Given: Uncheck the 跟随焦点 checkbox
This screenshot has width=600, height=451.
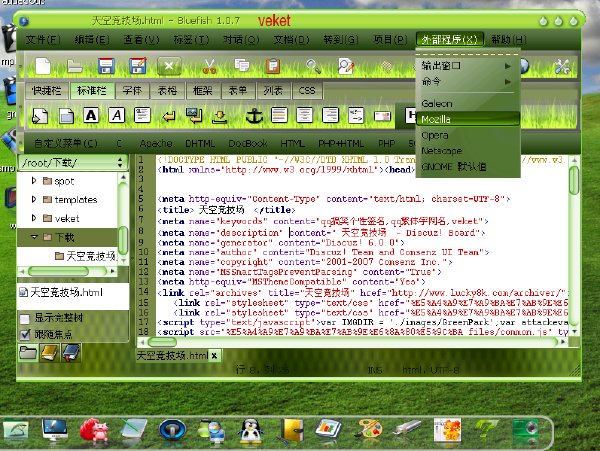Looking at the screenshot, I should click(25, 335).
